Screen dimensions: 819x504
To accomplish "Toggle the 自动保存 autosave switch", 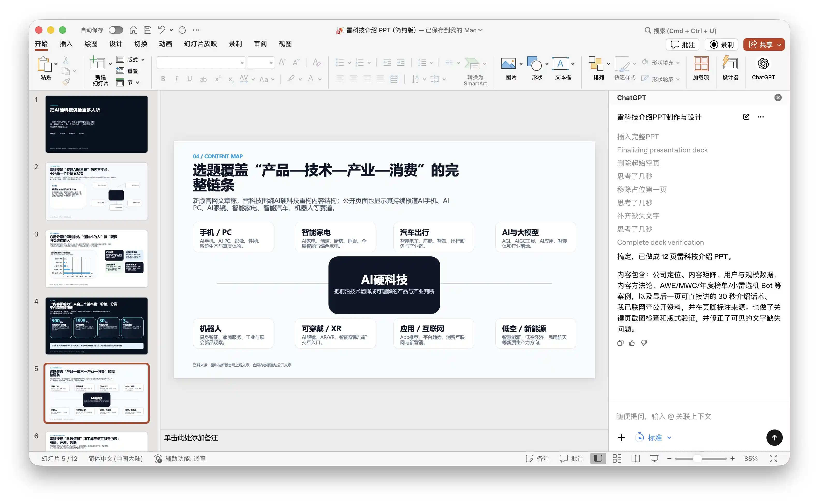I will [x=116, y=30].
